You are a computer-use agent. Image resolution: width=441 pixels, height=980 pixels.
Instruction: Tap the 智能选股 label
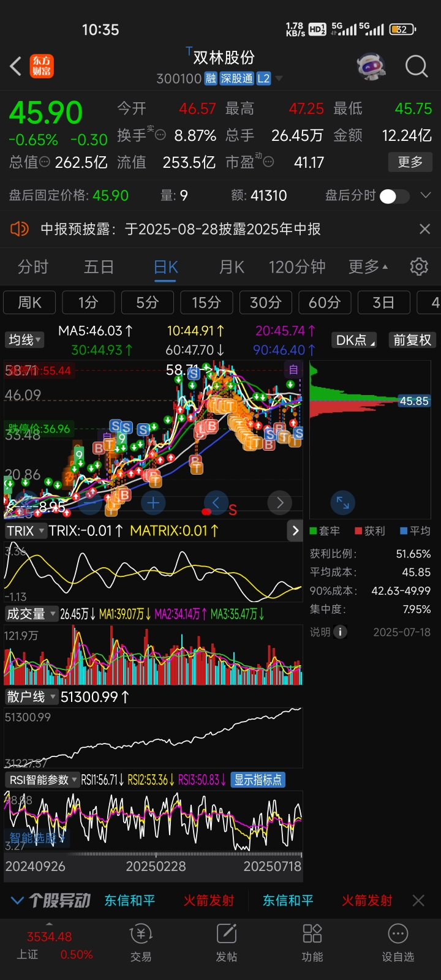click(36, 837)
